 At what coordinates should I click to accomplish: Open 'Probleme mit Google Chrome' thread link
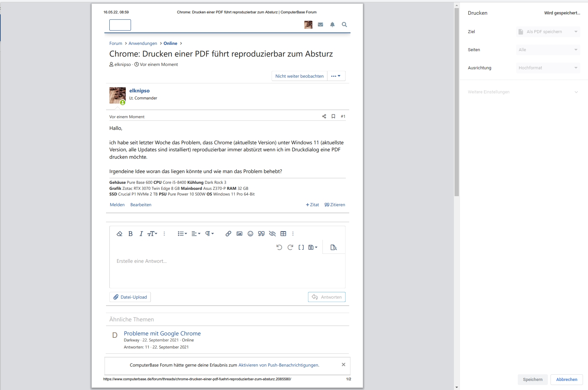162,333
